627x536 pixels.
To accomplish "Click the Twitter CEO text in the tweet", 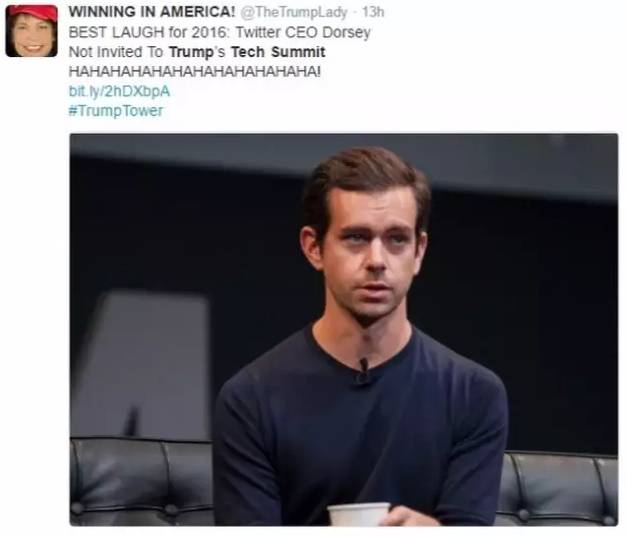I will 277,32.
